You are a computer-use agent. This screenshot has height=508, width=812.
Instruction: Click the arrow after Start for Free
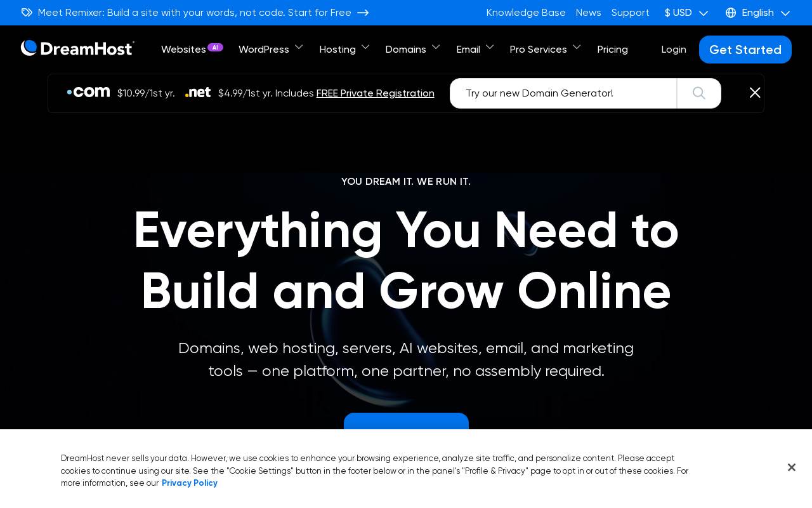point(363,13)
